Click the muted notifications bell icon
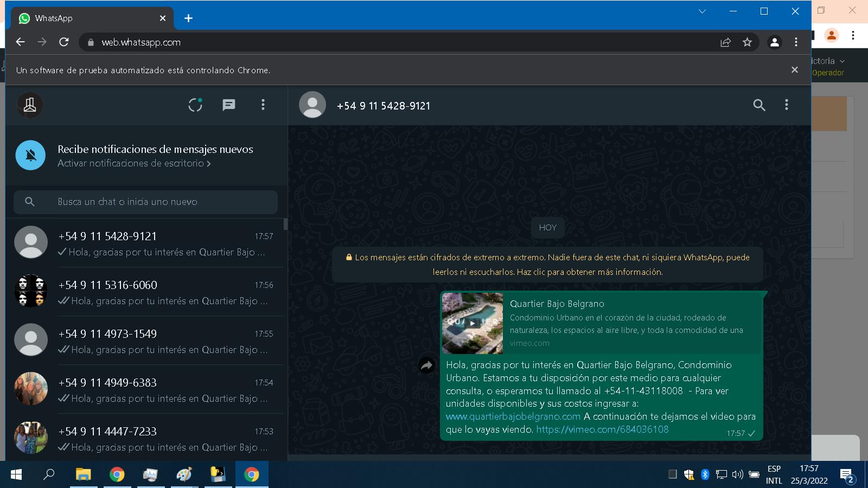868x488 pixels. pyautogui.click(x=31, y=155)
